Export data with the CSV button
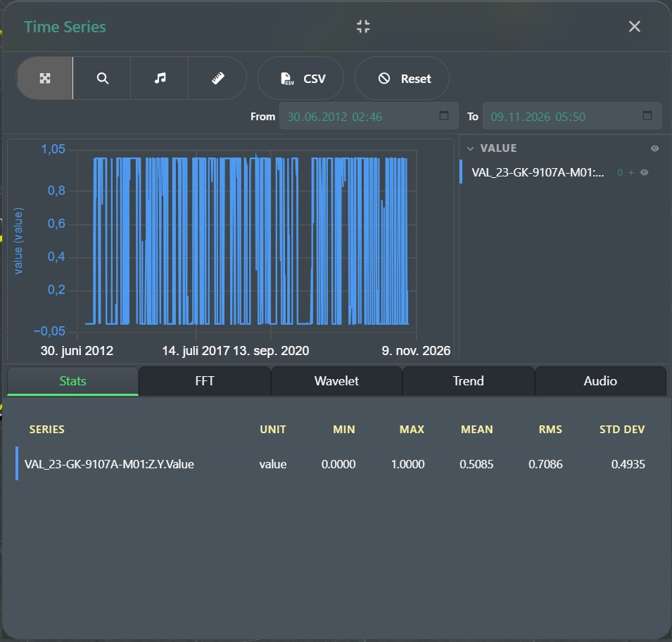The width and height of the screenshot is (672, 642). [x=301, y=78]
